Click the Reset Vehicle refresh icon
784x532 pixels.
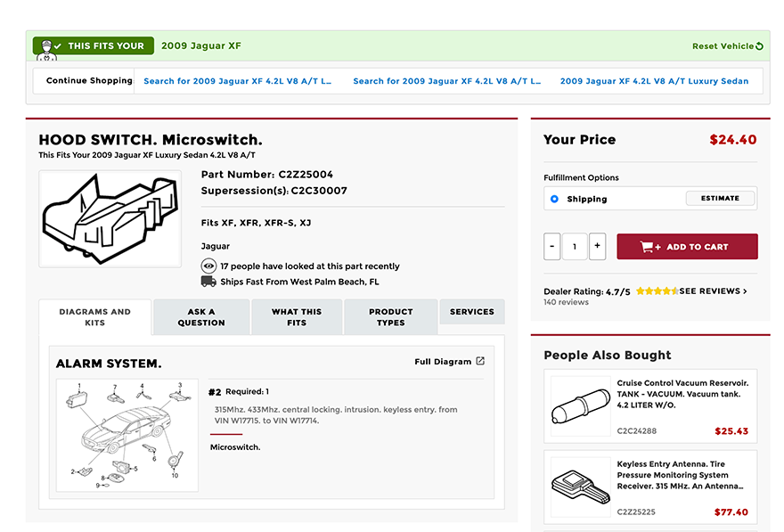pyautogui.click(x=761, y=45)
